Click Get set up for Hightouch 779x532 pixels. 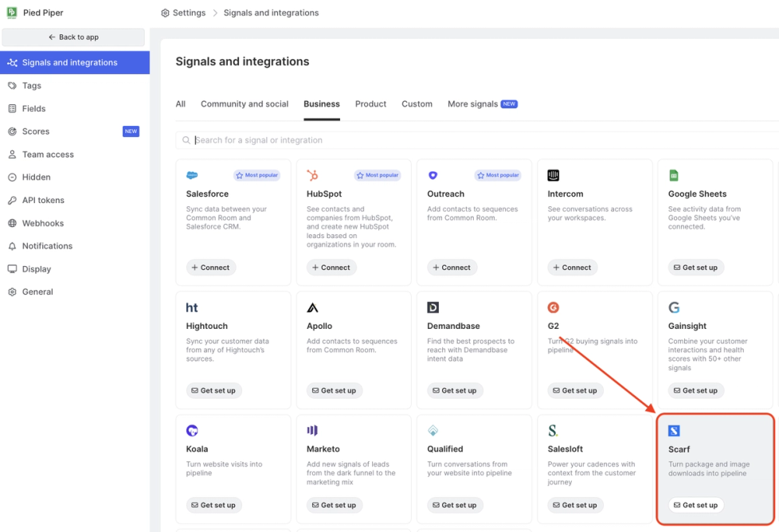(x=213, y=390)
